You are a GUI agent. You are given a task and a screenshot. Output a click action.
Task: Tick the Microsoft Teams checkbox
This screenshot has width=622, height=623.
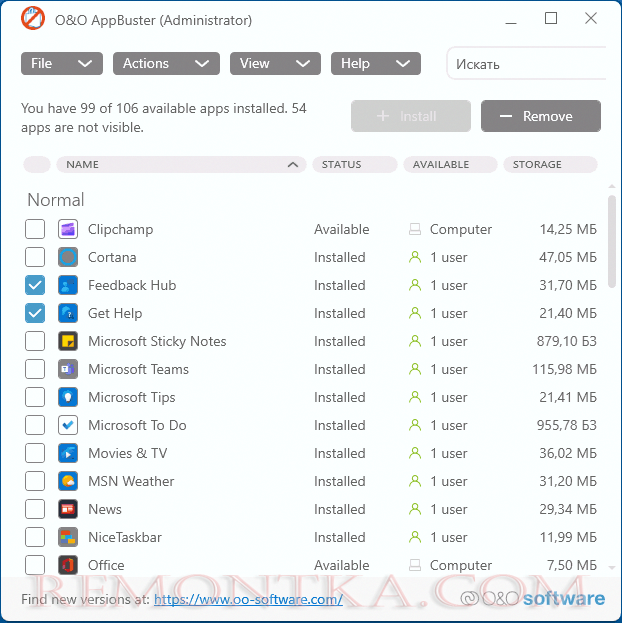[35, 369]
